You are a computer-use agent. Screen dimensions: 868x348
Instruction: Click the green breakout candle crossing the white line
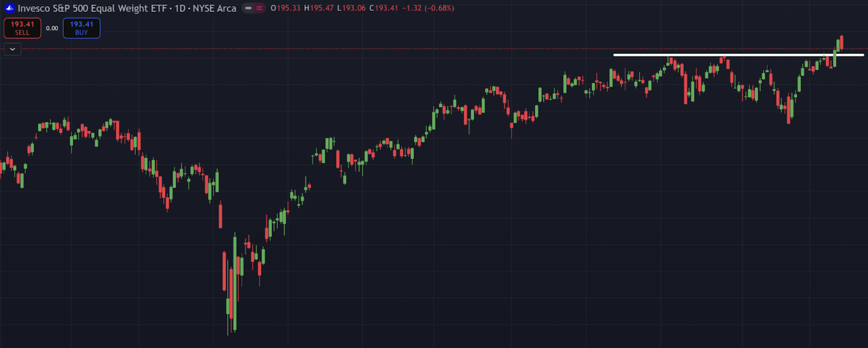[x=835, y=58]
